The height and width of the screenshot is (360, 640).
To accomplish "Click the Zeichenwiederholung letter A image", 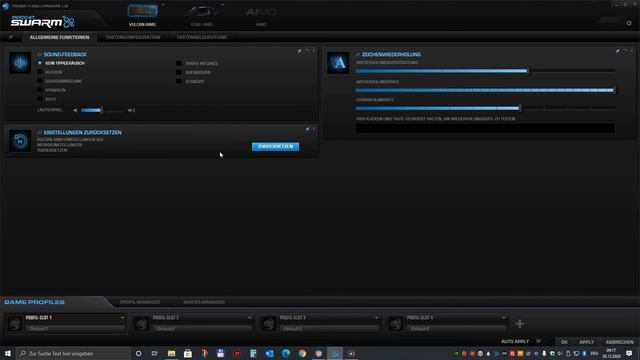I will coord(338,63).
